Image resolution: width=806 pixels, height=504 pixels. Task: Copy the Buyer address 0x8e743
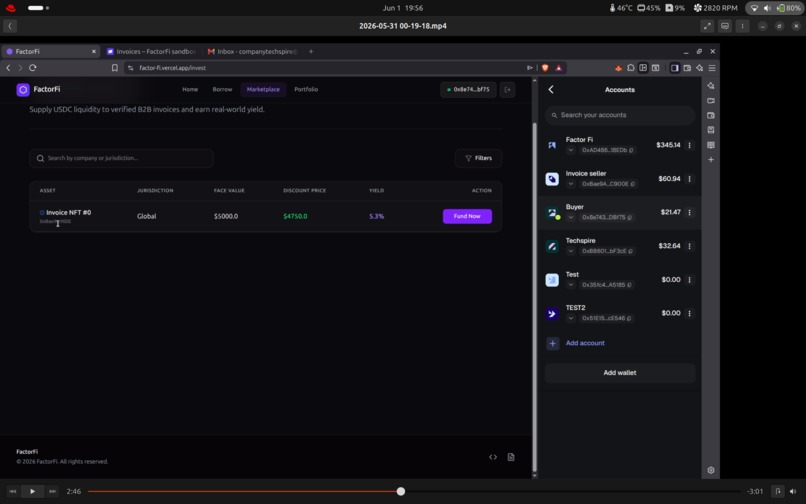coord(630,217)
